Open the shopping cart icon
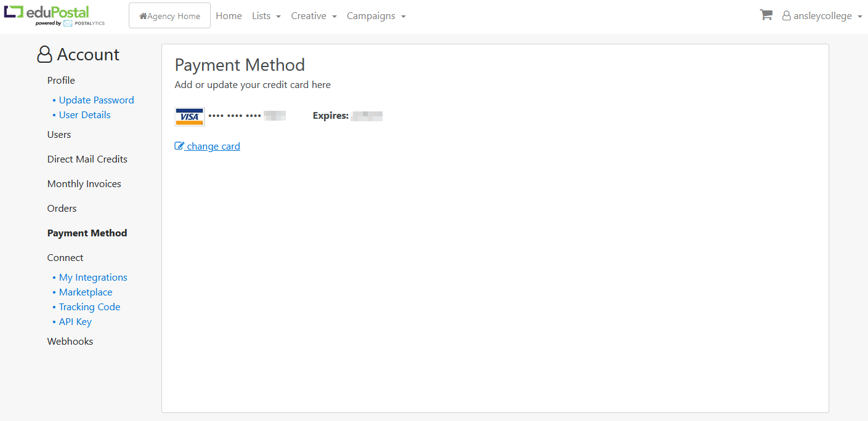868x421 pixels. pos(766,15)
